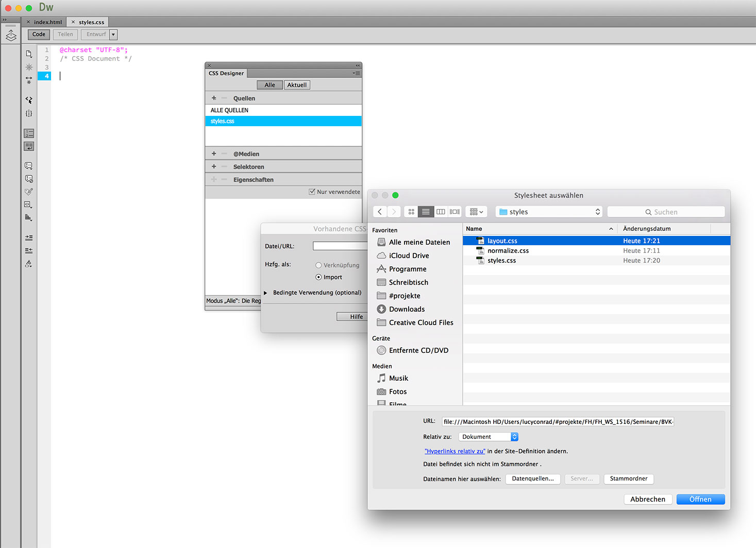Image resolution: width=756 pixels, height=548 pixels.
Task: Switch file dialog to icon view
Action: coord(411,212)
